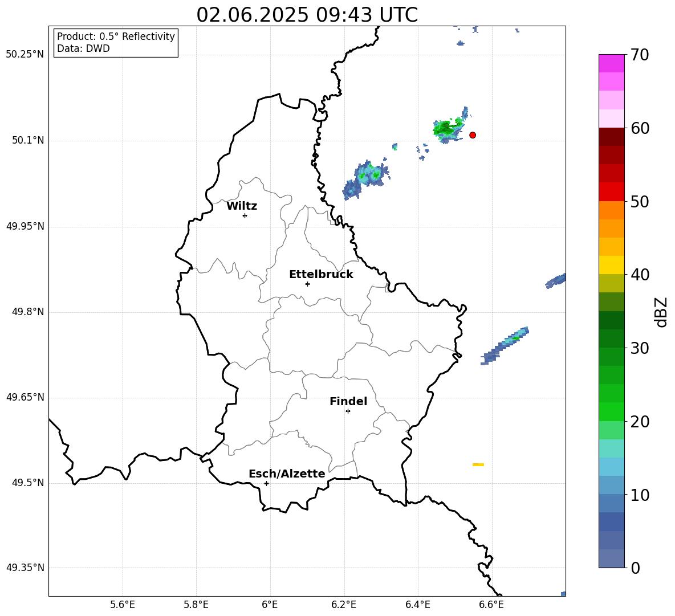Click the 50.25°N latitude label
This screenshot has width=675, height=616.
[25, 55]
